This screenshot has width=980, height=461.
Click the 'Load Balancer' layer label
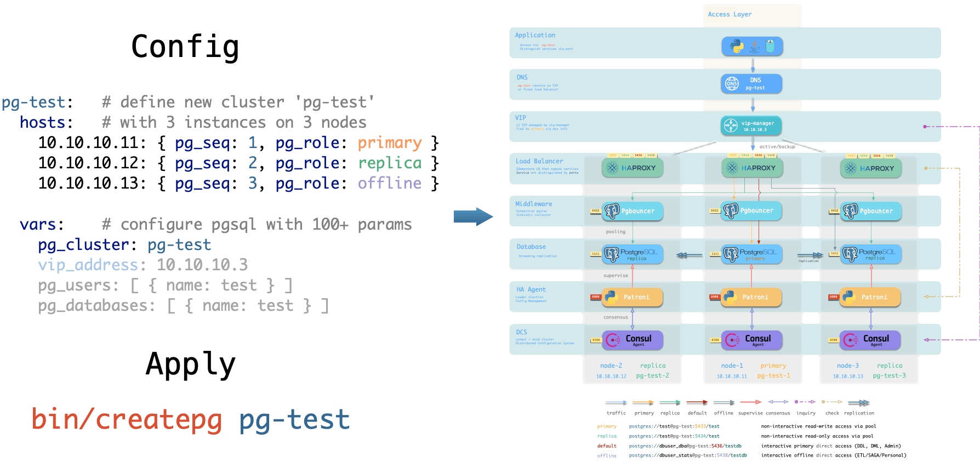tap(539, 161)
